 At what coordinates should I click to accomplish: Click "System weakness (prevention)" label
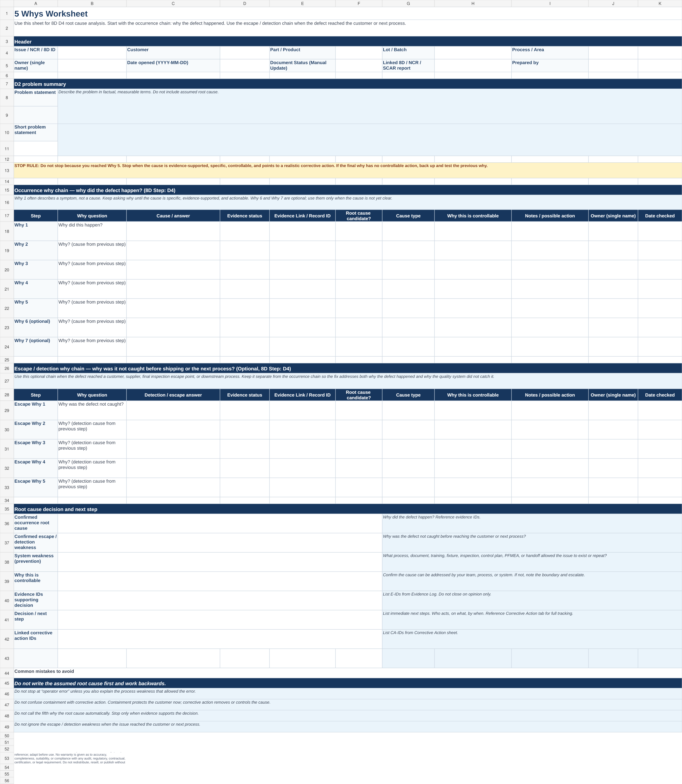tap(36, 562)
